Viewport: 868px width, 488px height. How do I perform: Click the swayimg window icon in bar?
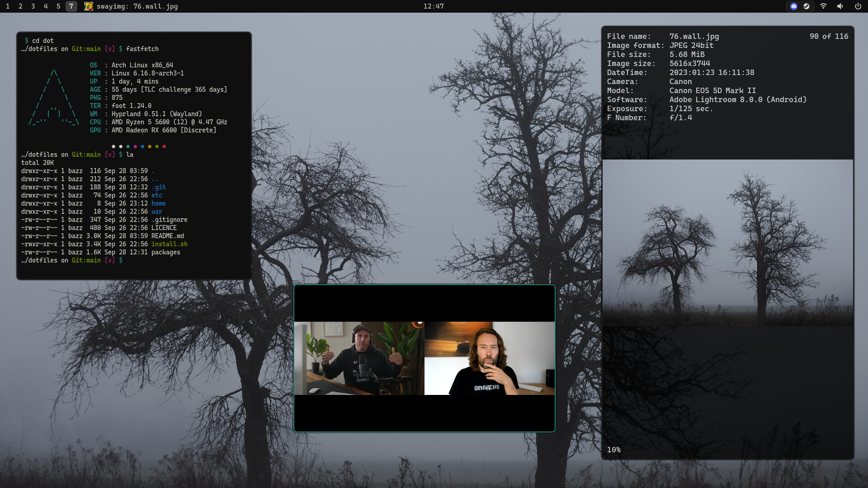tap(89, 6)
